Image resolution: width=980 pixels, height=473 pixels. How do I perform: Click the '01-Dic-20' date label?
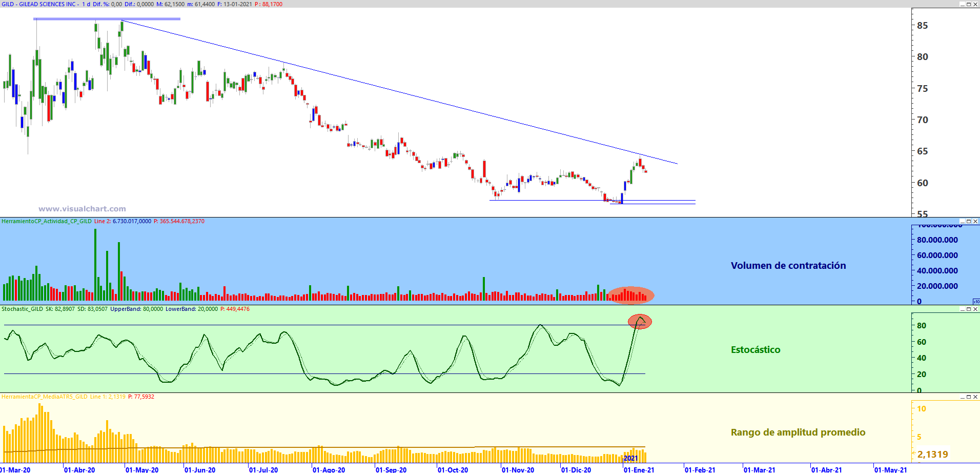pos(576,469)
